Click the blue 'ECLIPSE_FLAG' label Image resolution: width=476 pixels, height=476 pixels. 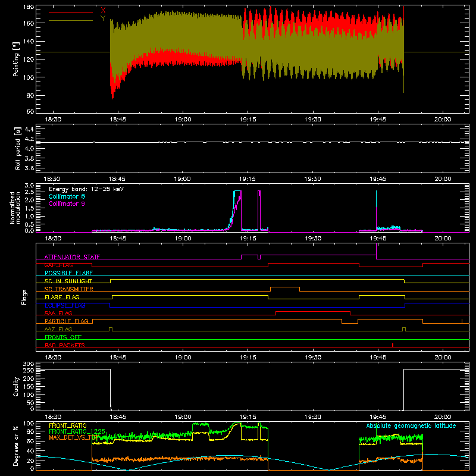point(65,305)
